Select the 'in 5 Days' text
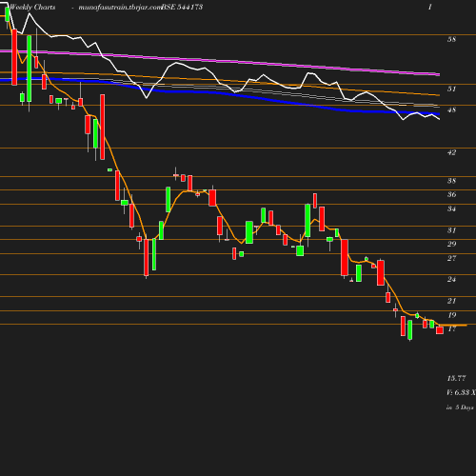The image size is (476, 476). coord(460,407)
